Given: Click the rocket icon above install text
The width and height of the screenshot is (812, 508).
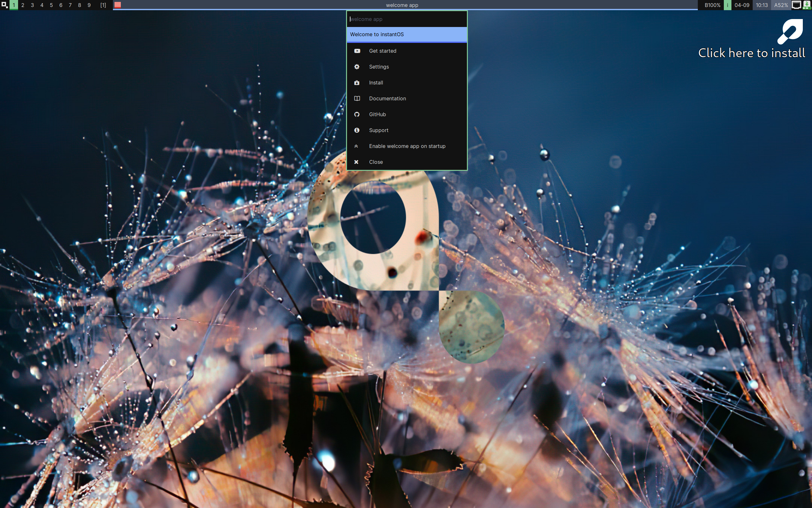Looking at the screenshot, I should point(790,31).
